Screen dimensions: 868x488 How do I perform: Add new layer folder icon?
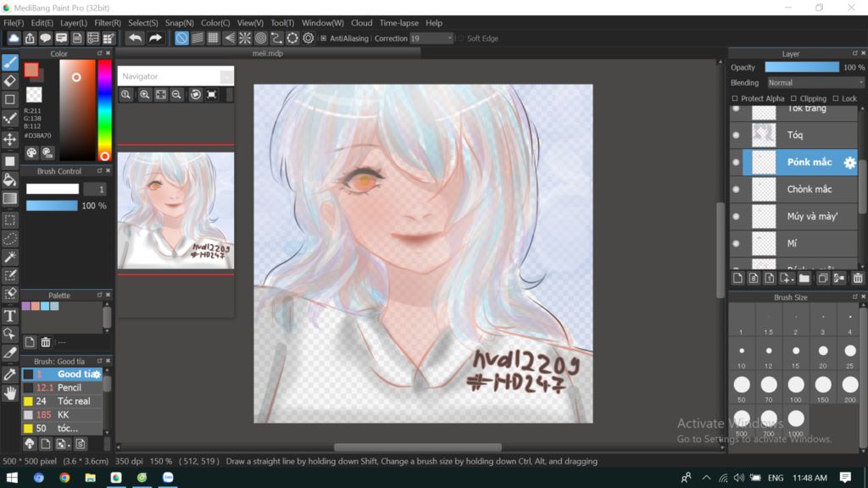(x=804, y=278)
